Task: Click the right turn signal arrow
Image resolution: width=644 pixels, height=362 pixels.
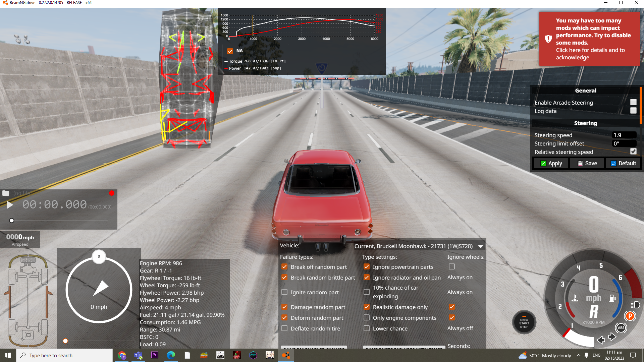Action: click(612, 337)
